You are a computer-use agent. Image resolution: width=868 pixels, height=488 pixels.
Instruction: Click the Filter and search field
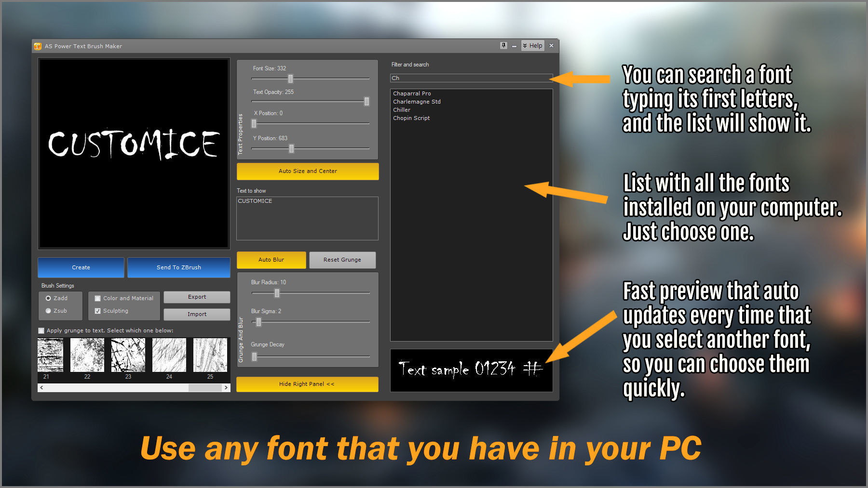(471, 78)
